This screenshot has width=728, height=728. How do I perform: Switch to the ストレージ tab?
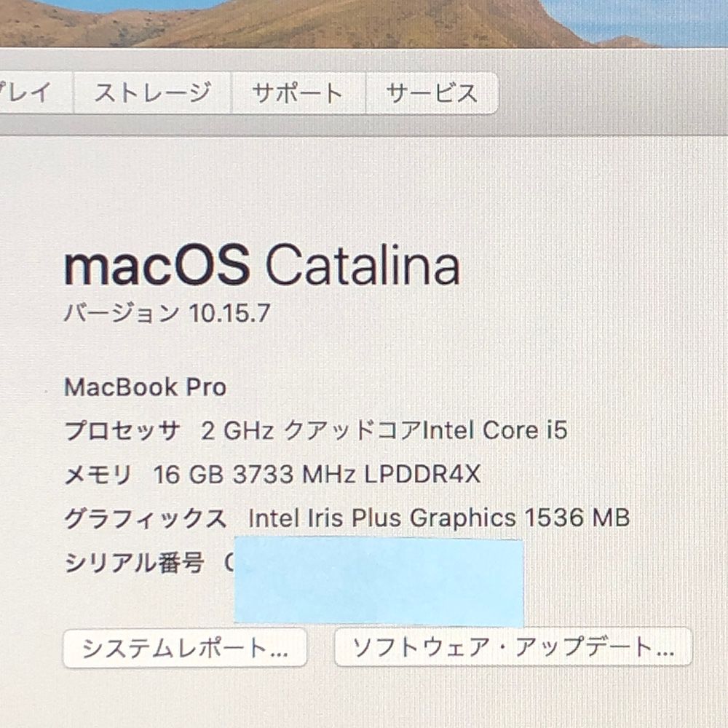(152, 92)
